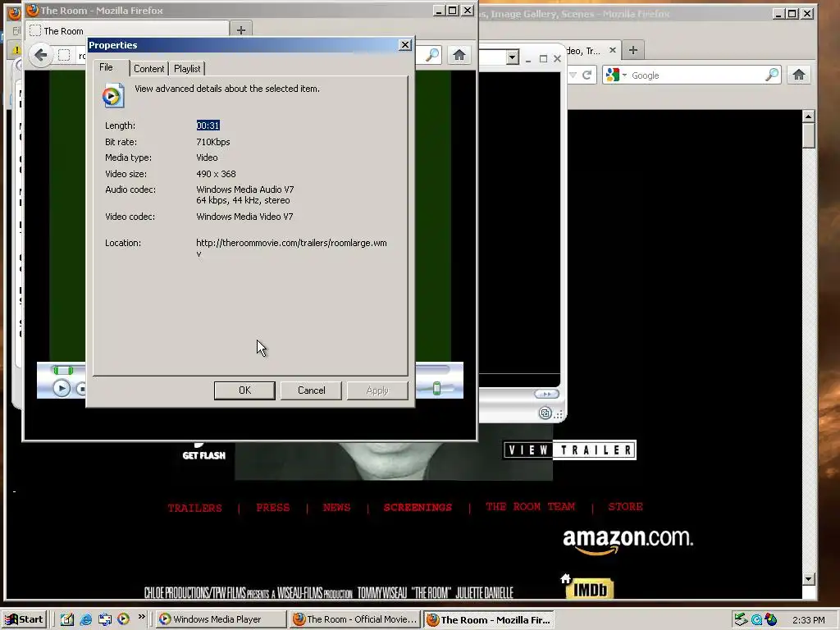
Task: Open a new tab beside The Room tab
Action: (x=241, y=30)
